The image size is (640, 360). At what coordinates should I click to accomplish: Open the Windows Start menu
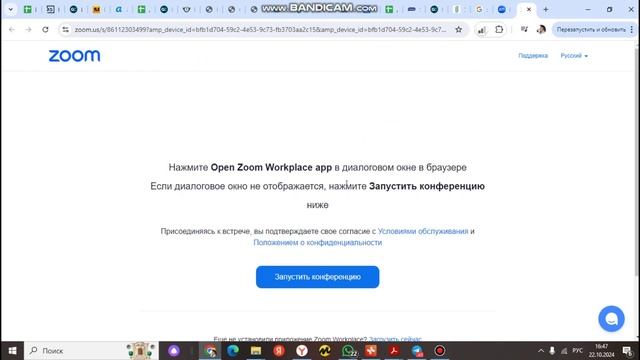pyautogui.click(x=12, y=351)
